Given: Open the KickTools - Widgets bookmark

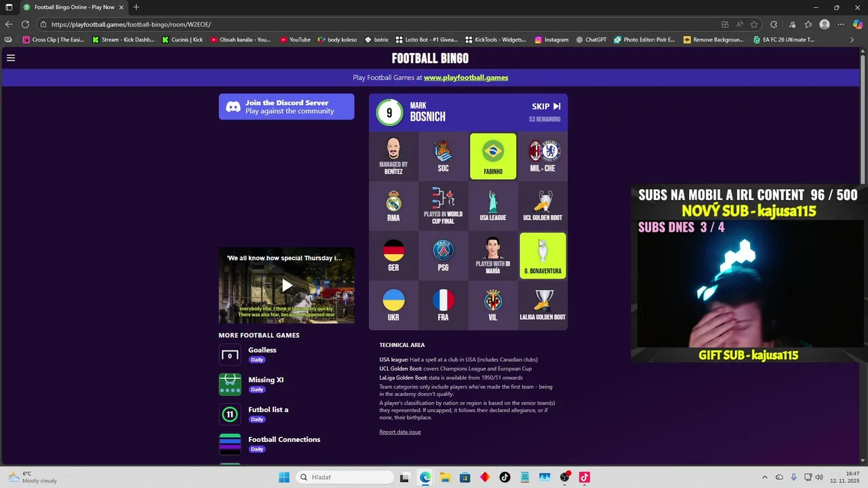Looking at the screenshot, I should coord(494,40).
